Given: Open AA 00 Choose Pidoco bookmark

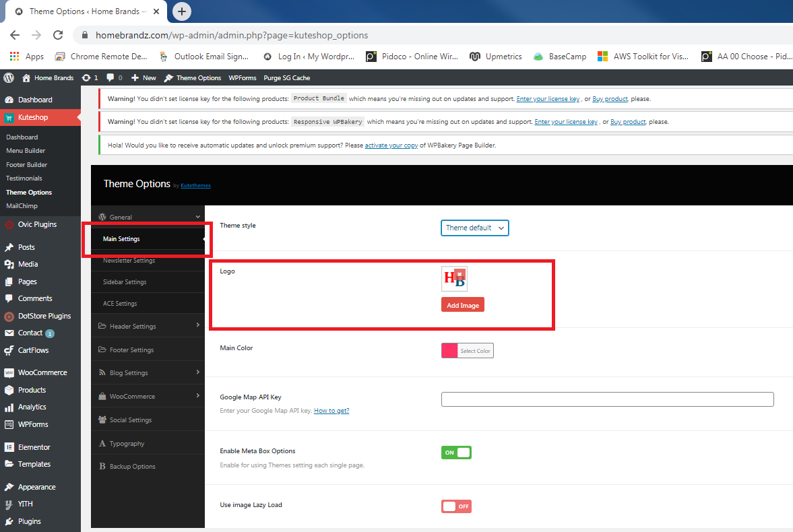Looking at the screenshot, I should tap(747, 56).
